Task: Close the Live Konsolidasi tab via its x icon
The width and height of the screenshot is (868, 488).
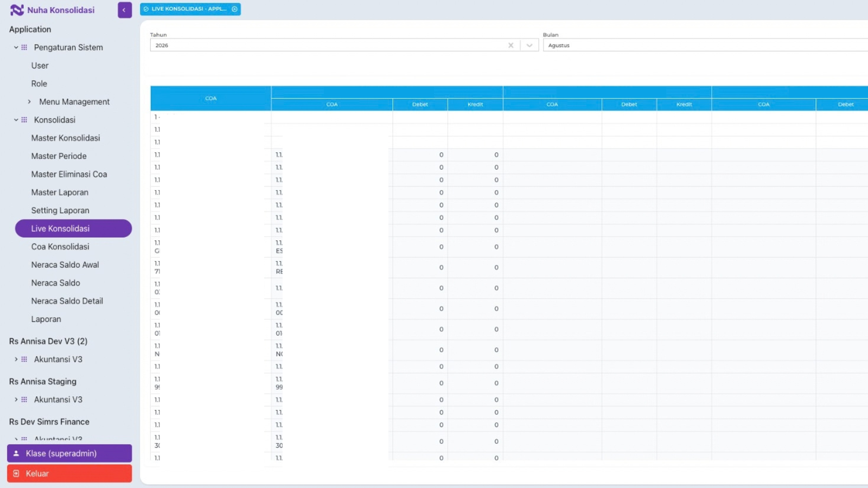Action: coord(234,9)
